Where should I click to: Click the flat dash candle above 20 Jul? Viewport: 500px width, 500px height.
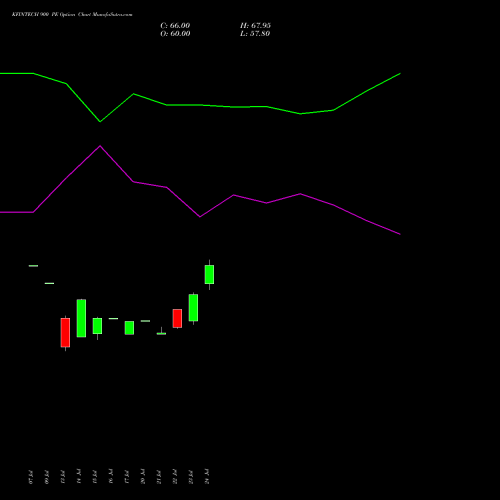tap(145, 321)
